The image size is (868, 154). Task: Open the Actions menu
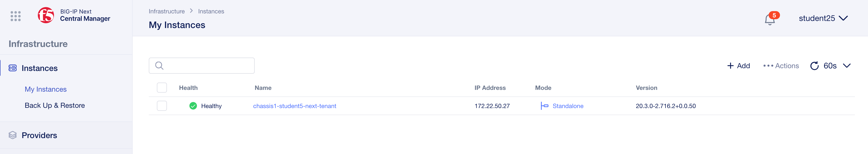tap(781, 66)
